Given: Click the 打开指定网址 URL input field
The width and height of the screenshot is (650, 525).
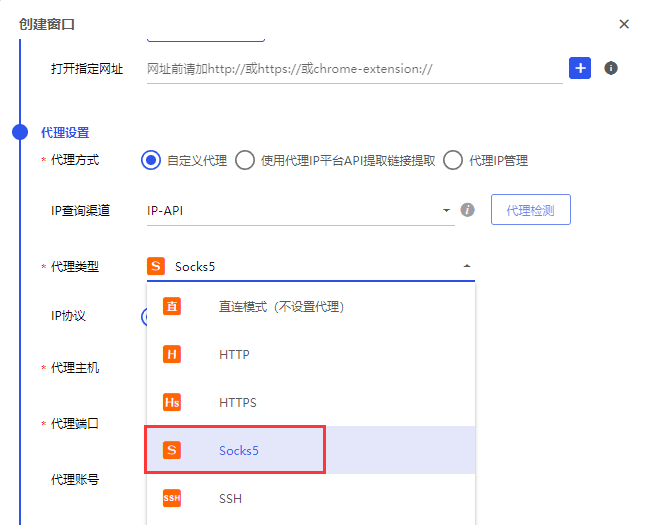Looking at the screenshot, I should (x=354, y=69).
